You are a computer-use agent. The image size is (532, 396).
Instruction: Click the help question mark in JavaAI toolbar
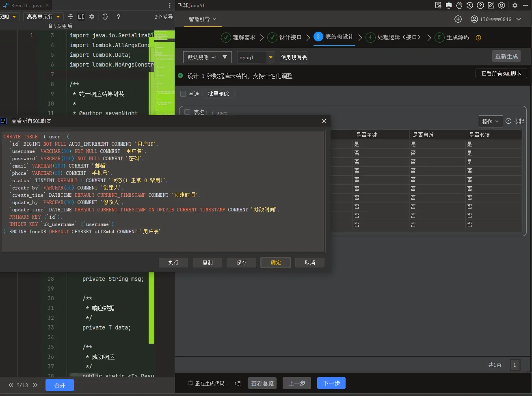tap(480, 5)
